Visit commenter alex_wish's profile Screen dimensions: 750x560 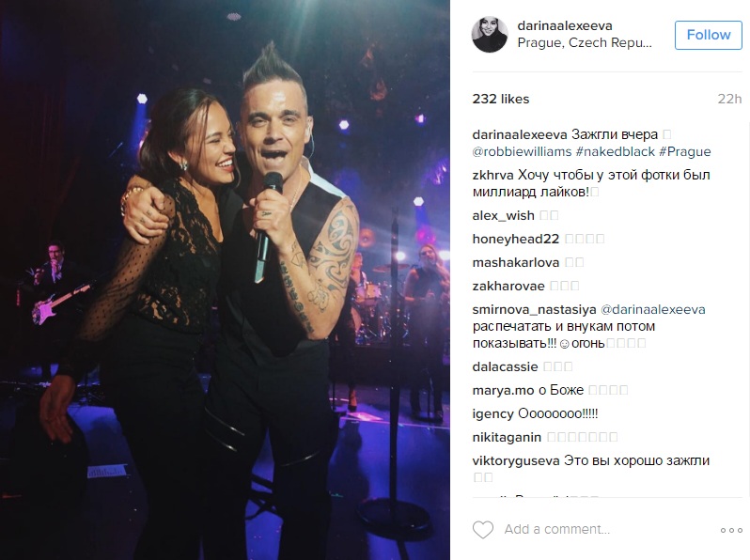[x=503, y=216]
